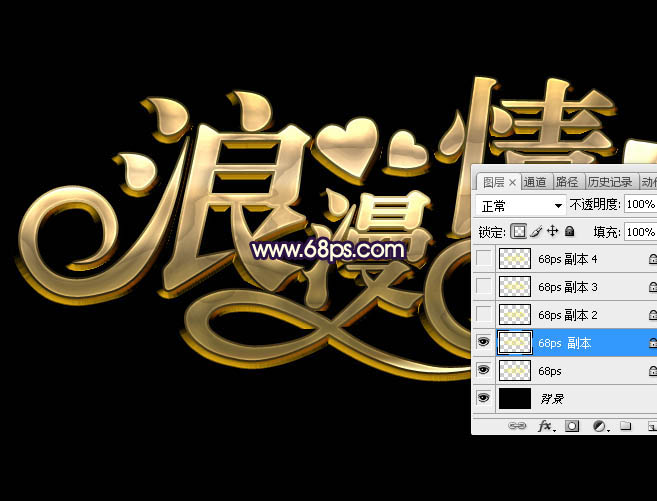657x501 pixels.
Task: Select 68ps layer thumbnail
Action: pos(515,370)
